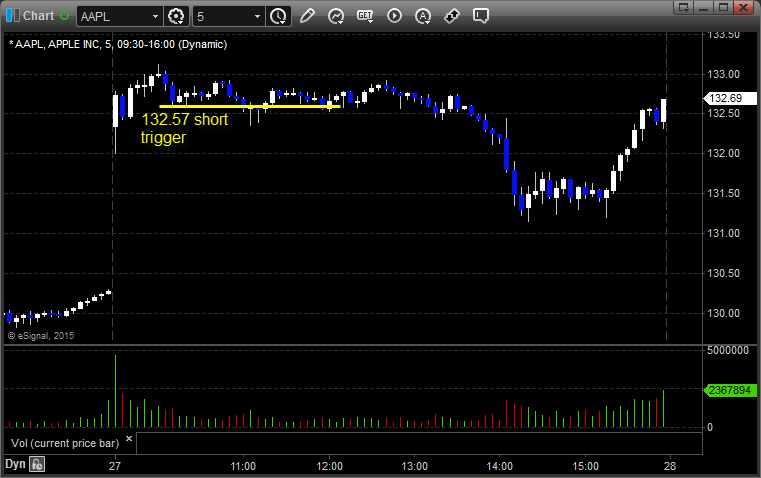Click the 15:00 time axis label
Image resolution: width=761 pixels, height=478 pixels.
pyautogui.click(x=585, y=466)
